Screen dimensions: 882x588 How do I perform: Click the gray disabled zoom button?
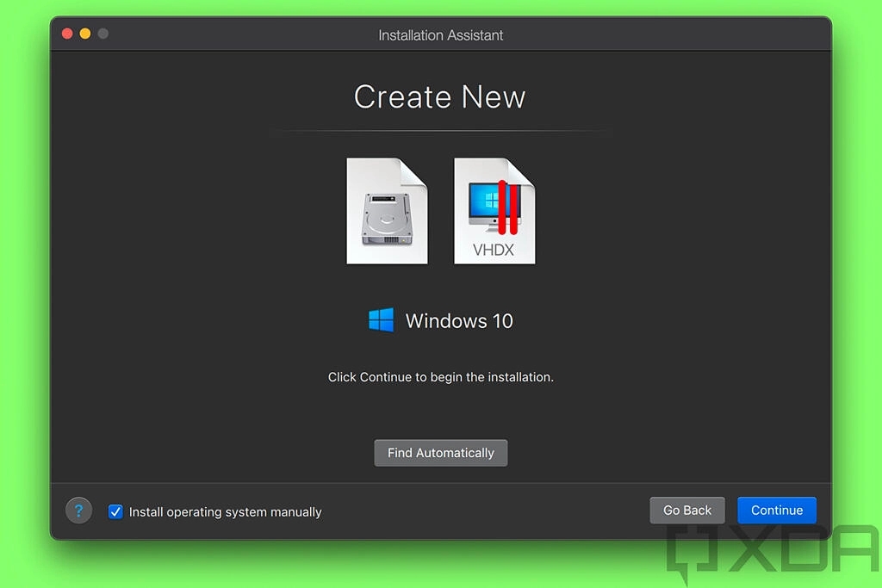tap(103, 34)
